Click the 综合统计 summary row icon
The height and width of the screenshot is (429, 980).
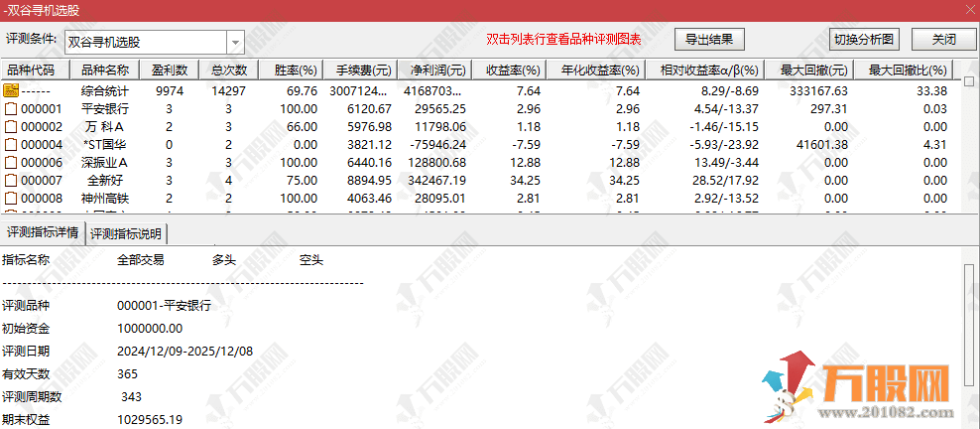[x=9, y=90]
